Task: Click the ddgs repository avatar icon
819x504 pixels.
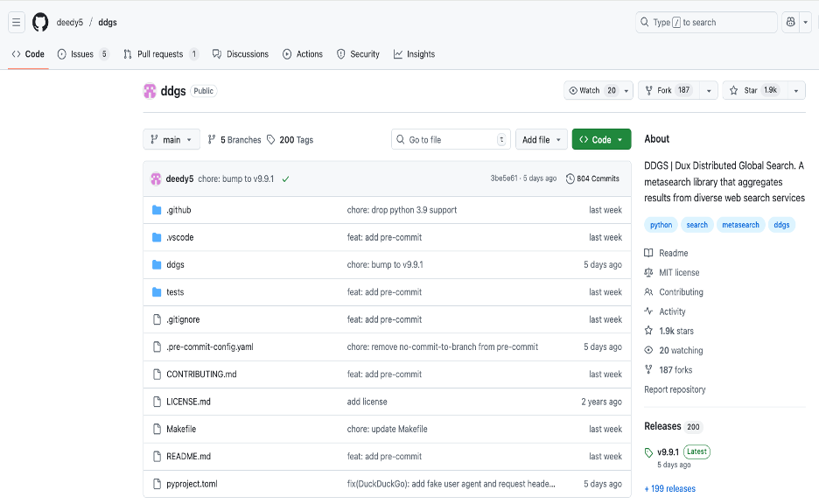Action: 150,91
